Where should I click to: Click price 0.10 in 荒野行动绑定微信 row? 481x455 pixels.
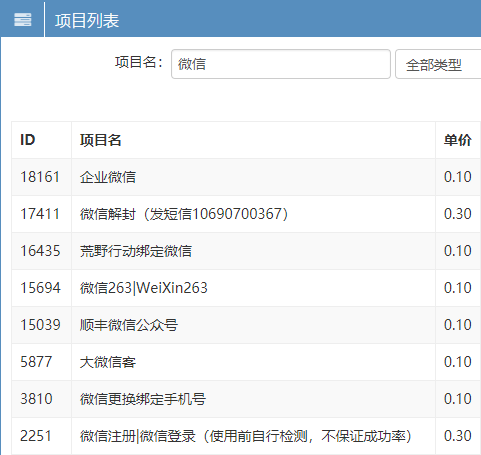point(457,251)
